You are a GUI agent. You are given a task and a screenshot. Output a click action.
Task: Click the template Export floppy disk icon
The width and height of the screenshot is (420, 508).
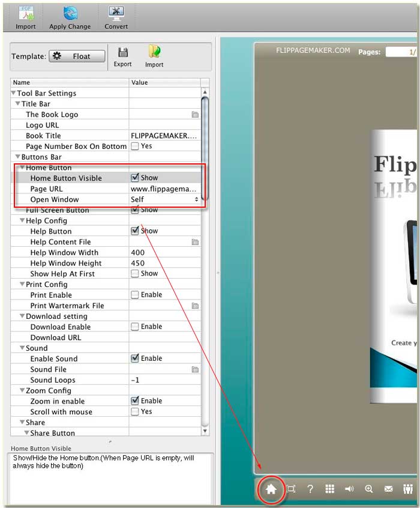123,52
